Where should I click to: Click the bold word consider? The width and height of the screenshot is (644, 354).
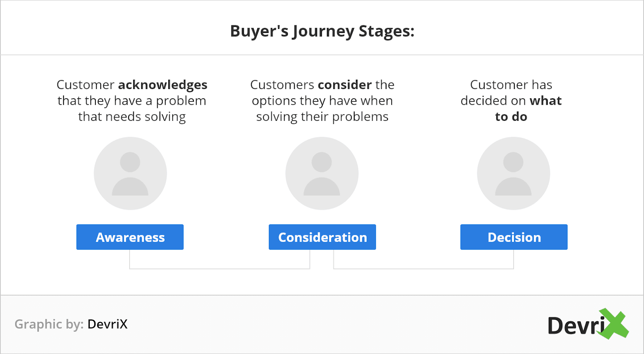(345, 85)
